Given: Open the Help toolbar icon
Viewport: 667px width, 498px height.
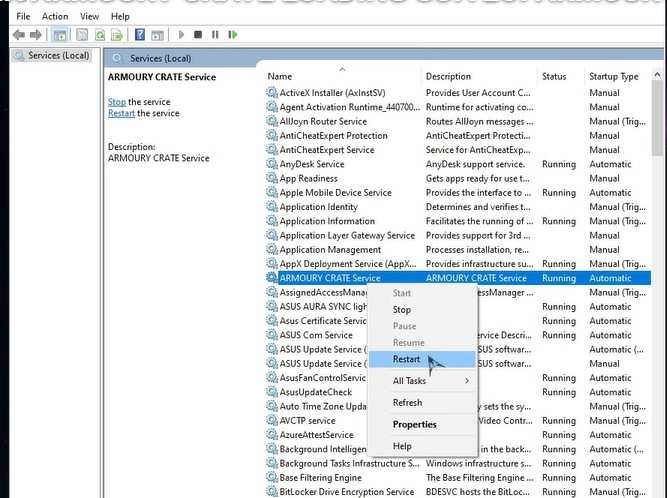Looking at the screenshot, I should (140, 34).
